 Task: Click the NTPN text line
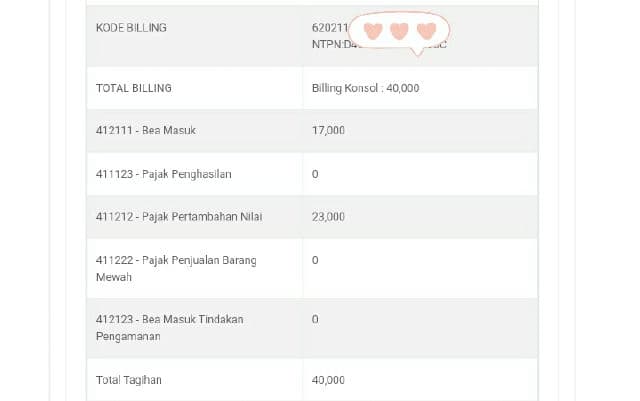click(x=331, y=44)
